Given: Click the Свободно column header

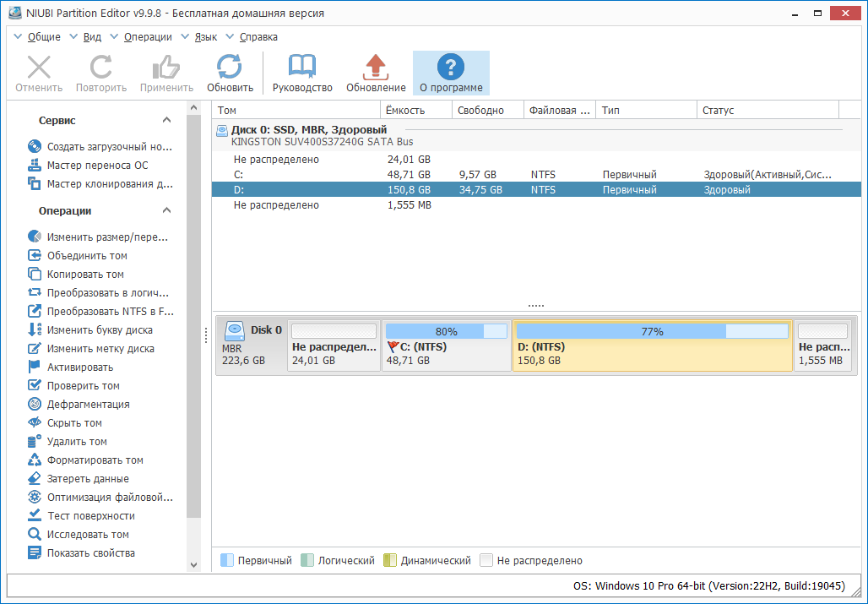Looking at the screenshot, I should click(488, 110).
